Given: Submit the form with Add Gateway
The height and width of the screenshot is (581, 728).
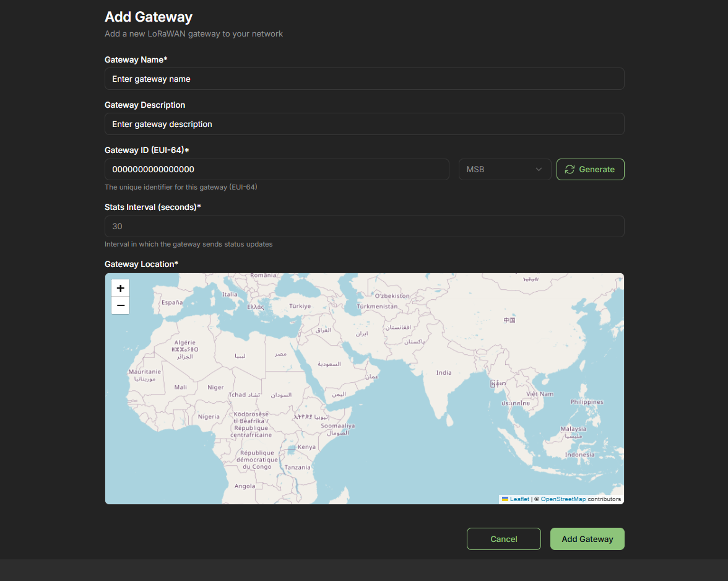Looking at the screenshot, I should [x=587, y=538].
